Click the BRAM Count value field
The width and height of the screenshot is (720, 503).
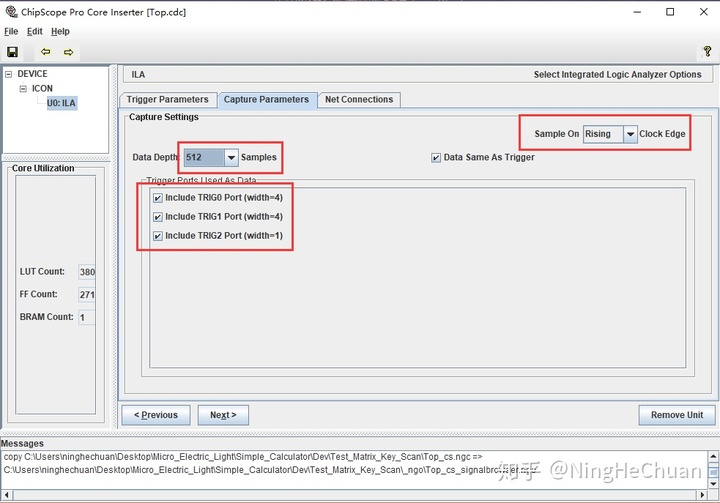tap(87, 317)
